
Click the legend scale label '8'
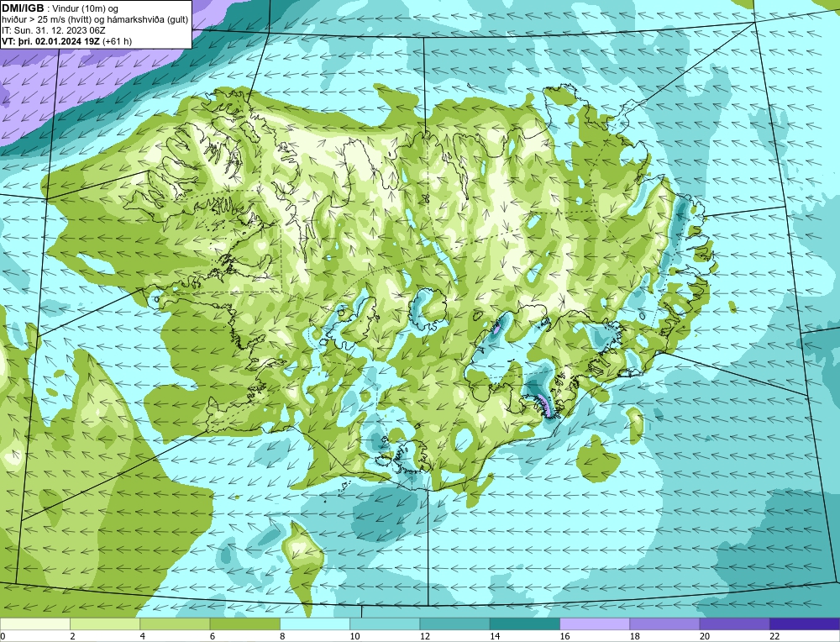[282, 636]
